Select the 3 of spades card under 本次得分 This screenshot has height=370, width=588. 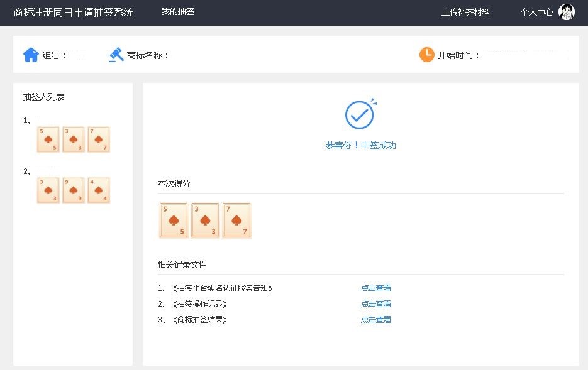click(x=205, y=220)
